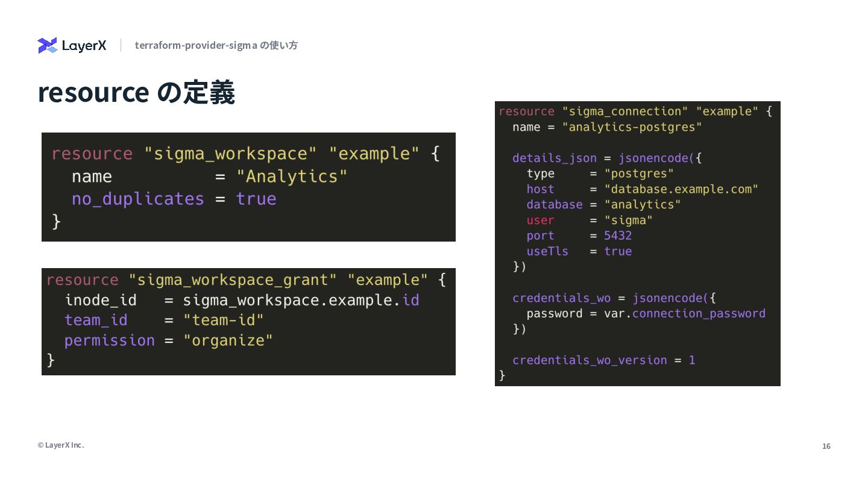Select the terraform-provider-sigma section heading
Viewport: 868px width, 488px height.
coord(216,45)
